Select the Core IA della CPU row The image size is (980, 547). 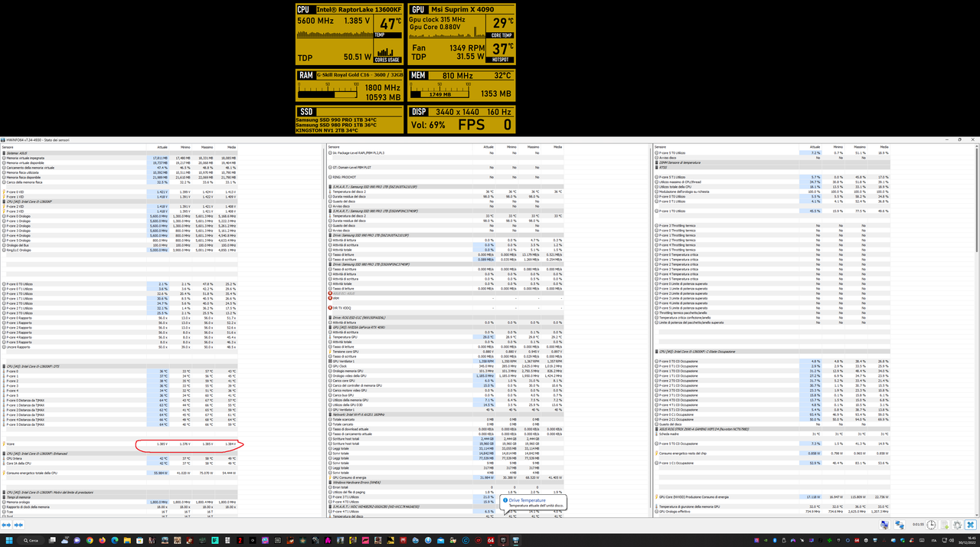click(120, 463)
